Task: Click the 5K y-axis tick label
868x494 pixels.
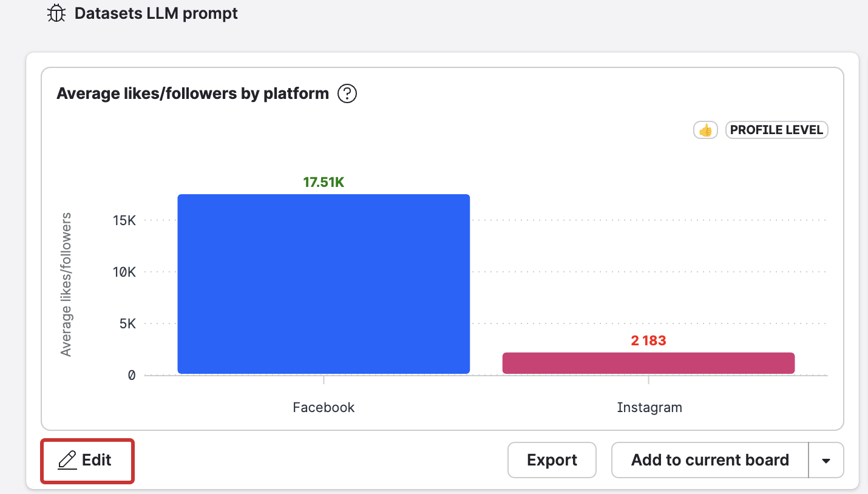Action: pyautogui.click(x=127, y=323)
